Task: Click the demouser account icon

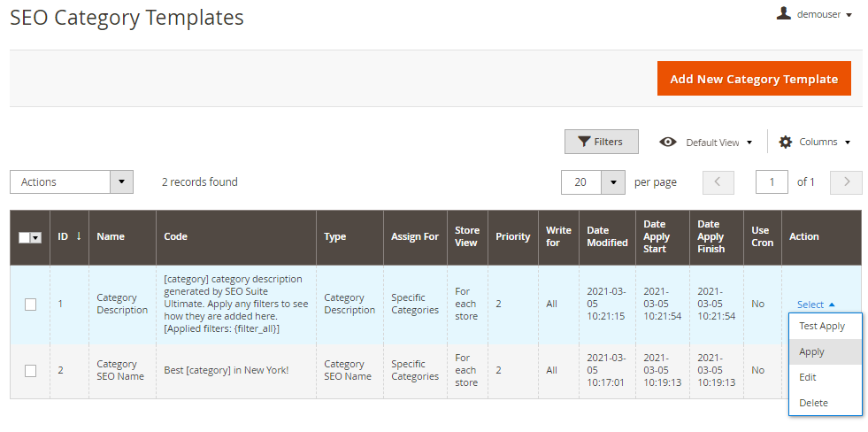Action: click(783, 13)
